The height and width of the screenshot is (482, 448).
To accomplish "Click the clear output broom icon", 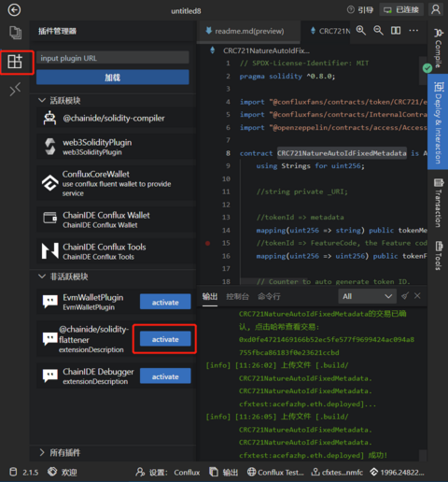I will point(405,296).
